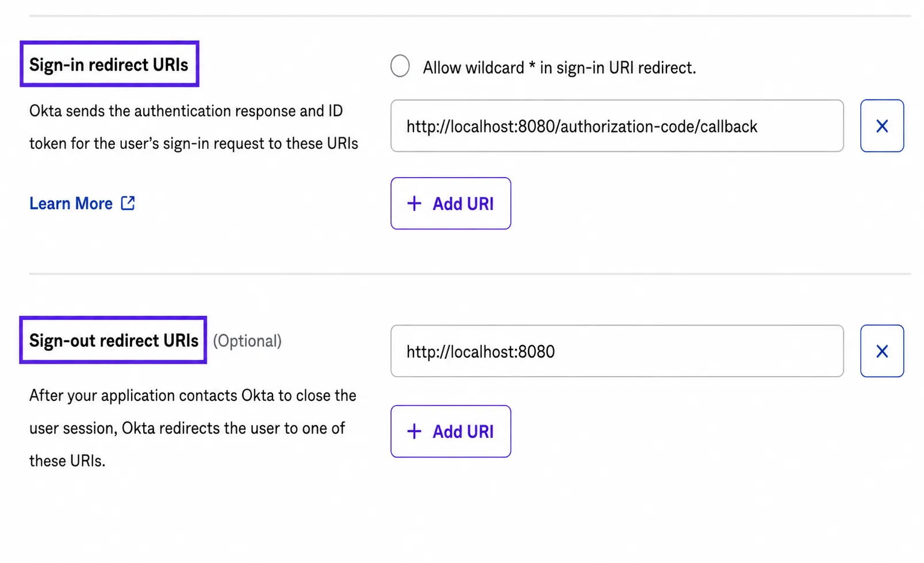Click the 'token for the user's sign-in request' line
924x563 pixels.
tap(194, 143)
